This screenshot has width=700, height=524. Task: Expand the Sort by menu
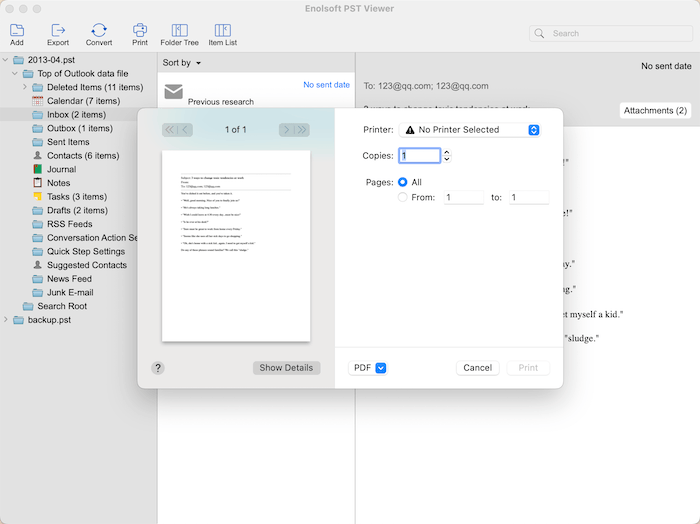[182, 63]
